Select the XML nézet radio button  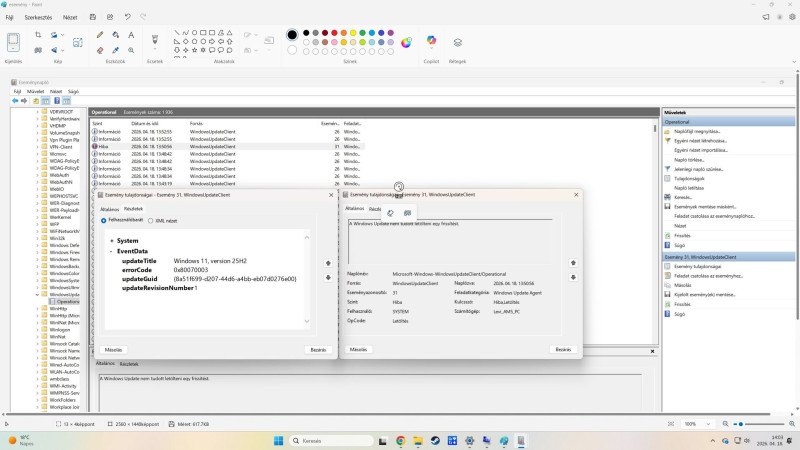(151, 220)
